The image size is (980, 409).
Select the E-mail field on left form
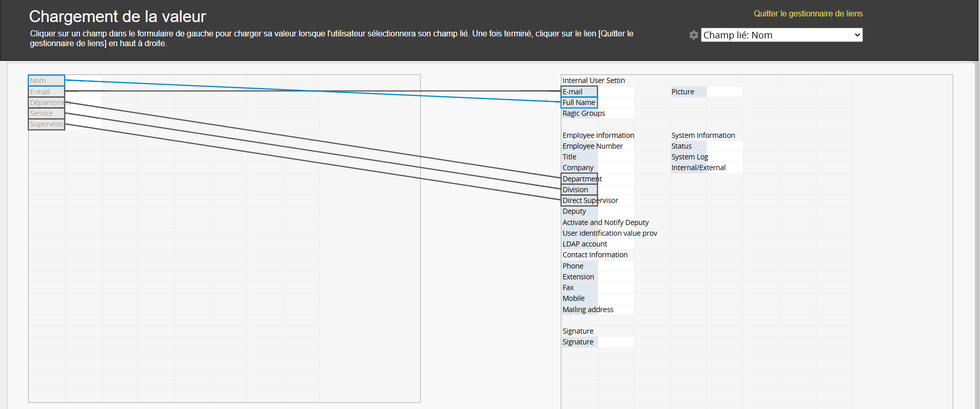tap(46, 92)
